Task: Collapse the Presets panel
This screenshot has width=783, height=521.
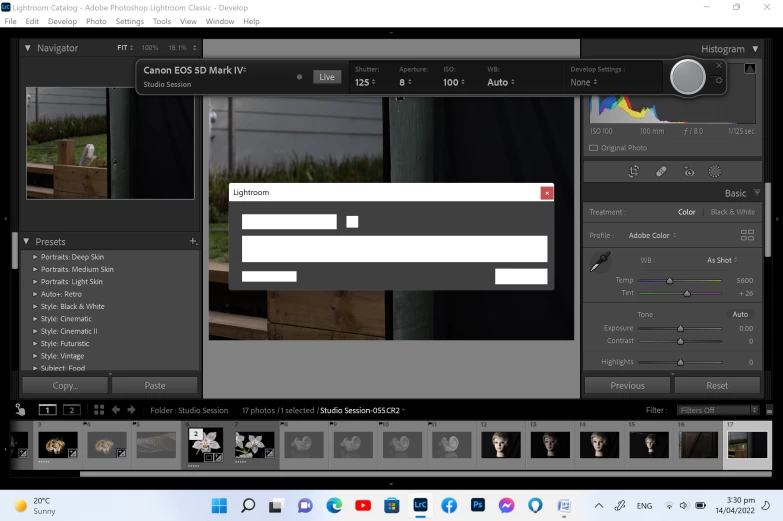Action: click(x=26, y=241)
